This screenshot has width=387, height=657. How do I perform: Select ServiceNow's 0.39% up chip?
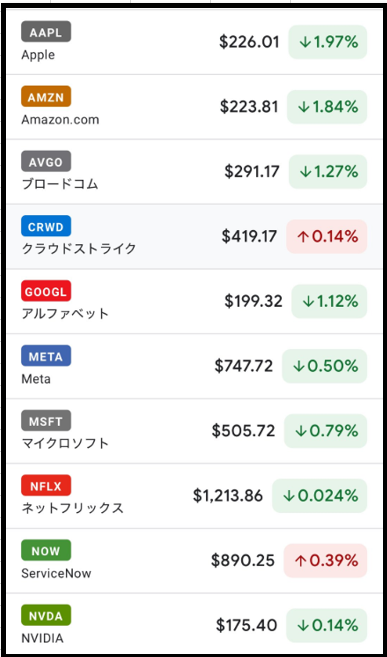click(325, 561)
